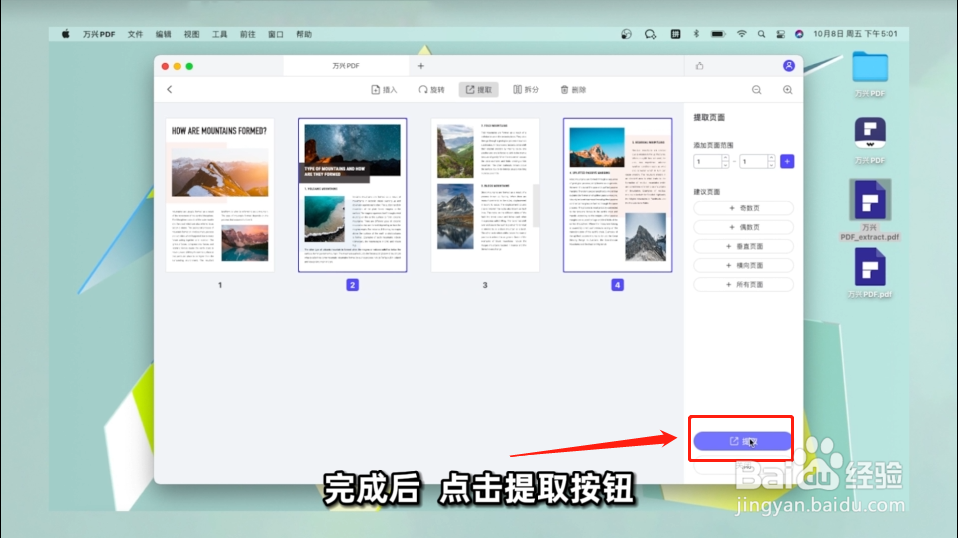Open the 编辑 menu
Viewport: 958px width, 538px height.
click(x=163, y=34)
